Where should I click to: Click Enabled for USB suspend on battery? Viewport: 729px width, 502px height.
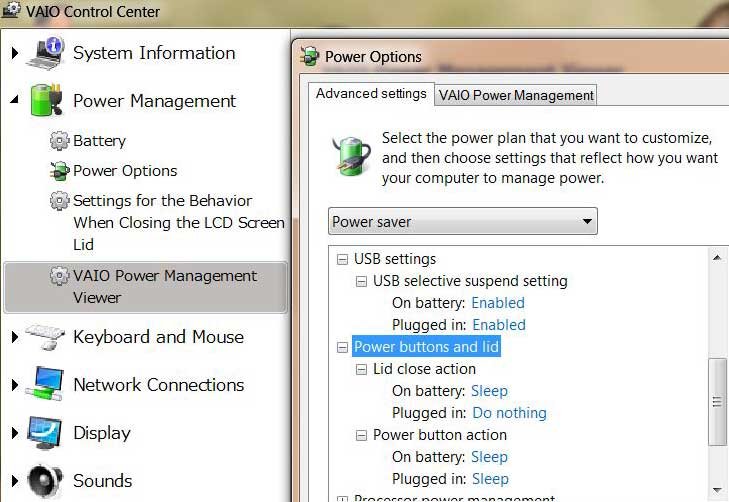(x=498, y=303)
